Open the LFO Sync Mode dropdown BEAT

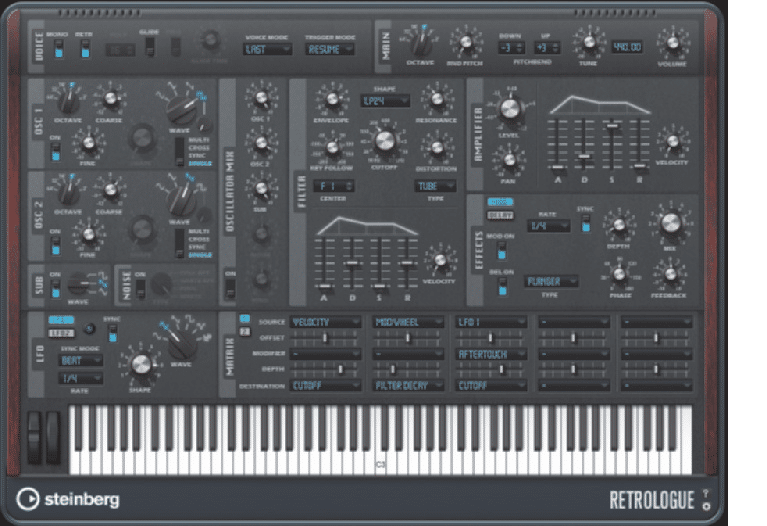tap(81, 361)
